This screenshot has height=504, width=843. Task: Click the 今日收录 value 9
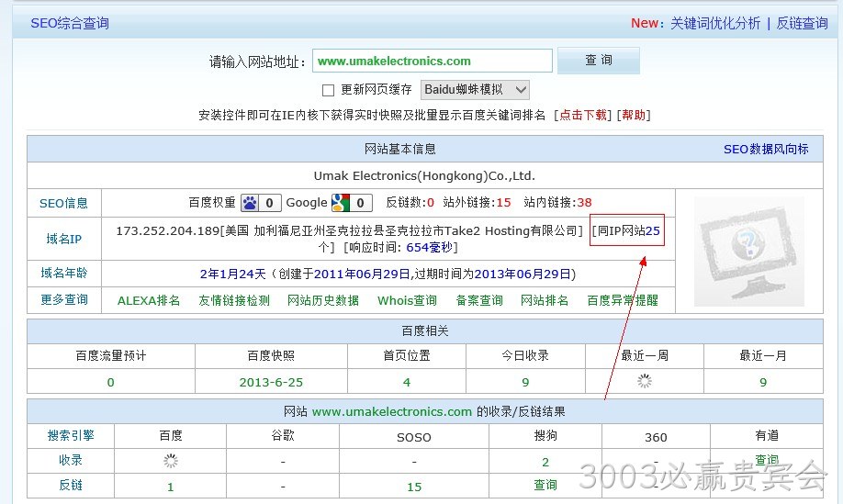pyautogui.click(x=525, y=382)
